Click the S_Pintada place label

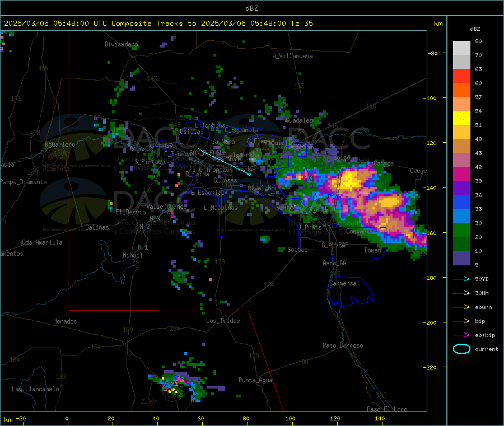[x=150, y=162]
